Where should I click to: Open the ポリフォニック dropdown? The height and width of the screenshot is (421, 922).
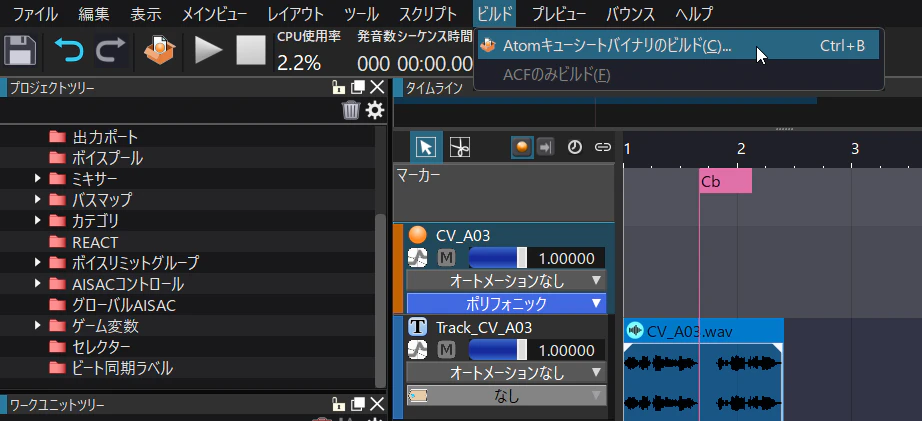click(x=506, y=303)
